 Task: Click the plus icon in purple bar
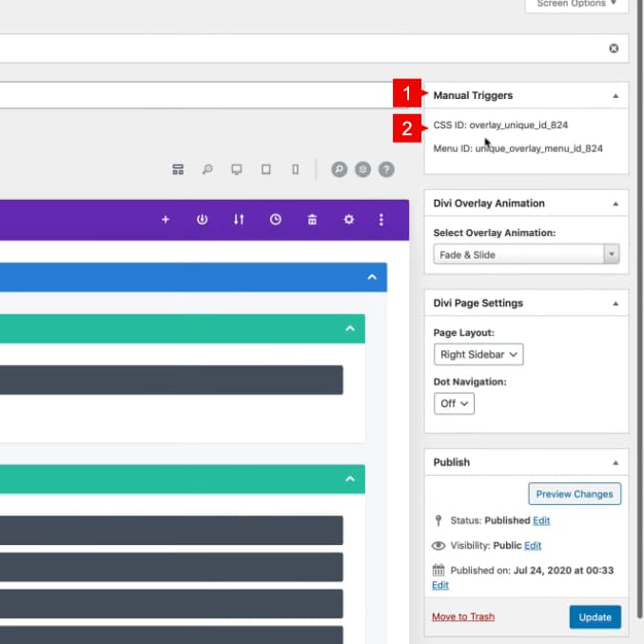click(166, 220)
